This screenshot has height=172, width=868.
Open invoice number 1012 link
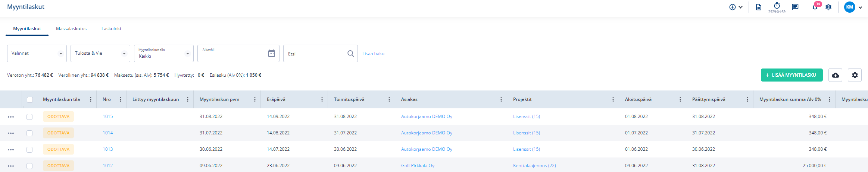tap(108, 166)
